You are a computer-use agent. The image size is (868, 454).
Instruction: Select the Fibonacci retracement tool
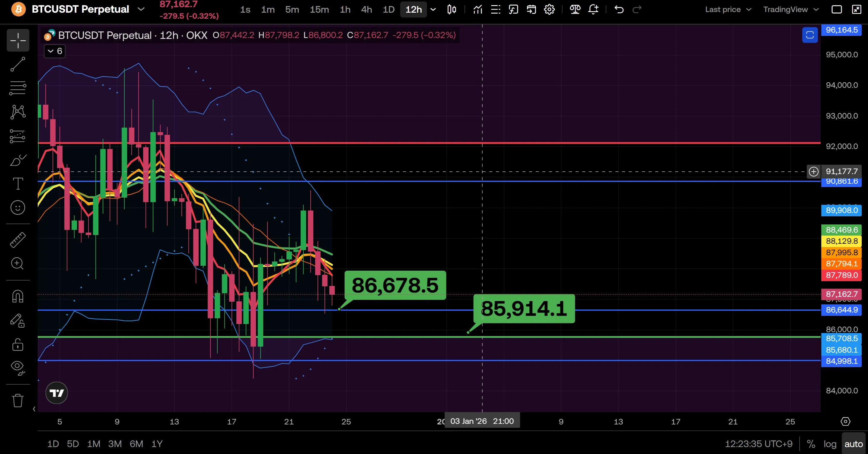18,88
